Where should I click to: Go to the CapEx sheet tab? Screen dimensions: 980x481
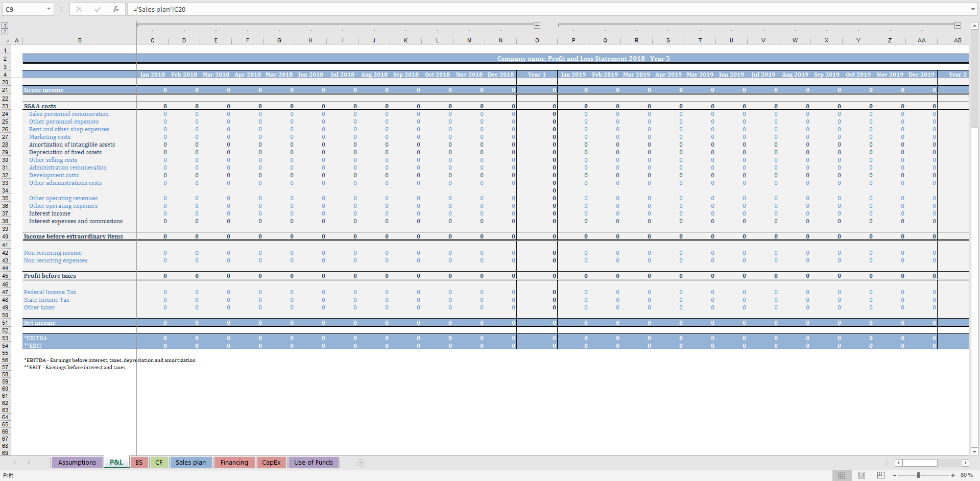(271, 463)
